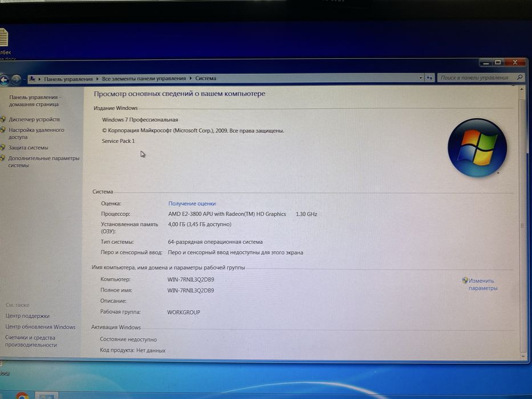The height and width of the screenshot is (399, 532).
Task: Open Центр поддержки link
Action: click(27, 316)
